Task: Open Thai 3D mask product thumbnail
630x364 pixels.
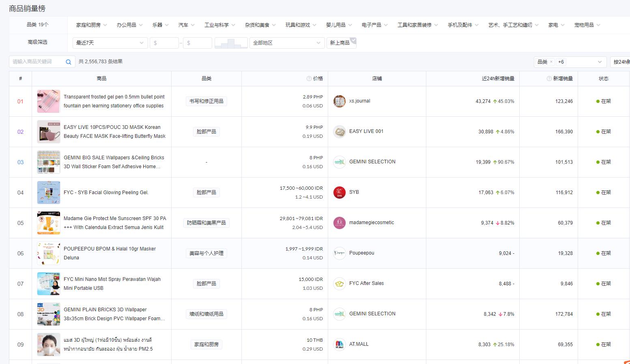Action: [x=49, y=345]
